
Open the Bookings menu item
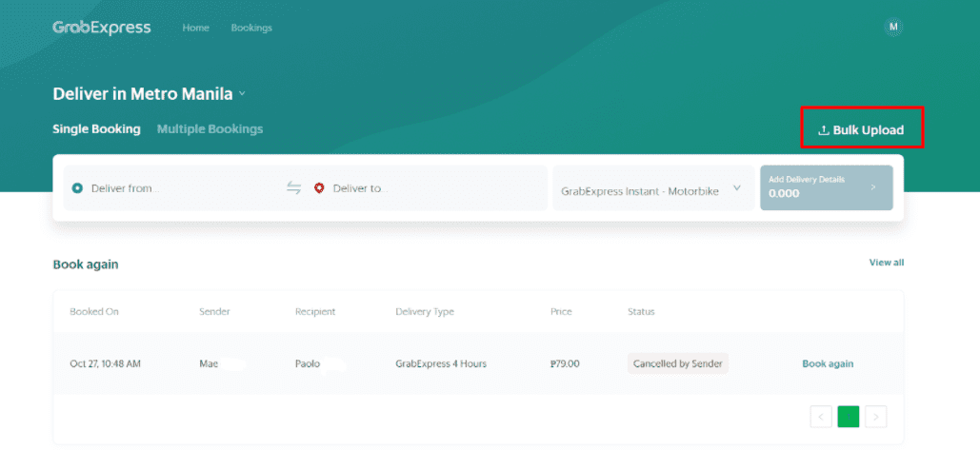tap(251, 29)
